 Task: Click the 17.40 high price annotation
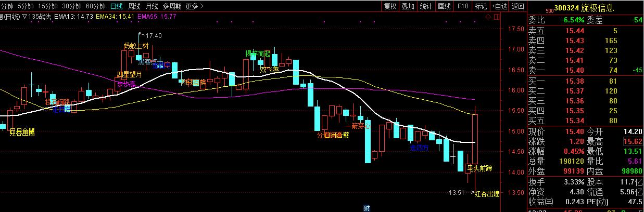pos(154,36)
